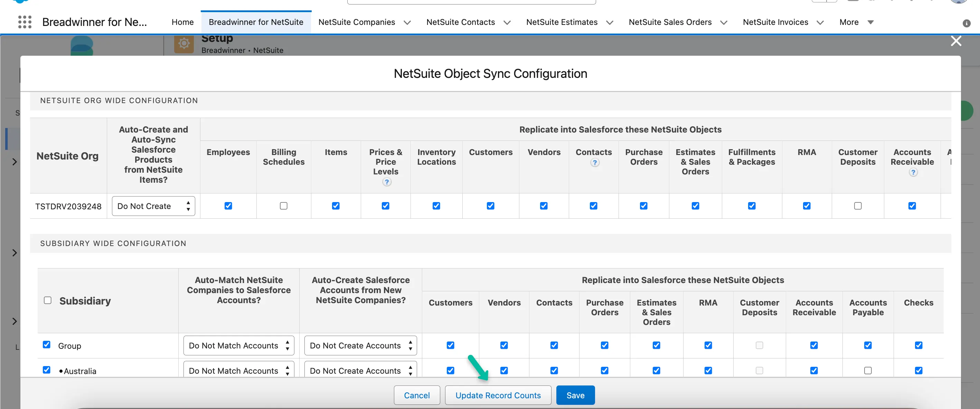Open NetSuite Contacts tab dropdown chevron

(507, 22)
